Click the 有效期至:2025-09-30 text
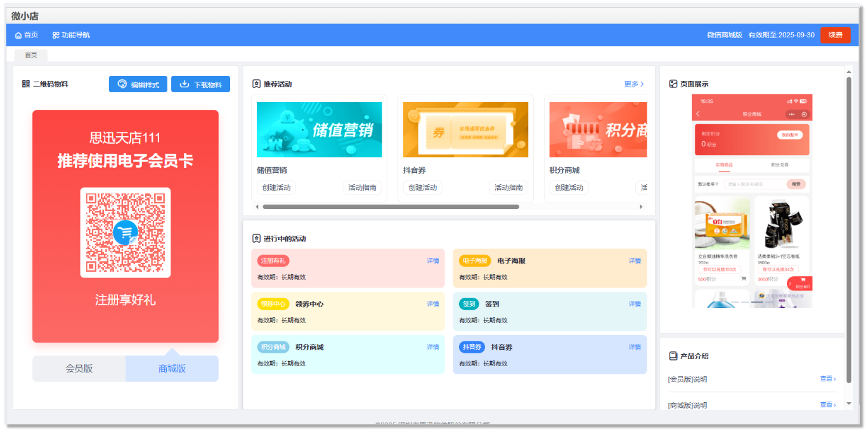Image resolution: width=868 pixels, height=432 pixels. pyautogui.click(x=782, y=35)
